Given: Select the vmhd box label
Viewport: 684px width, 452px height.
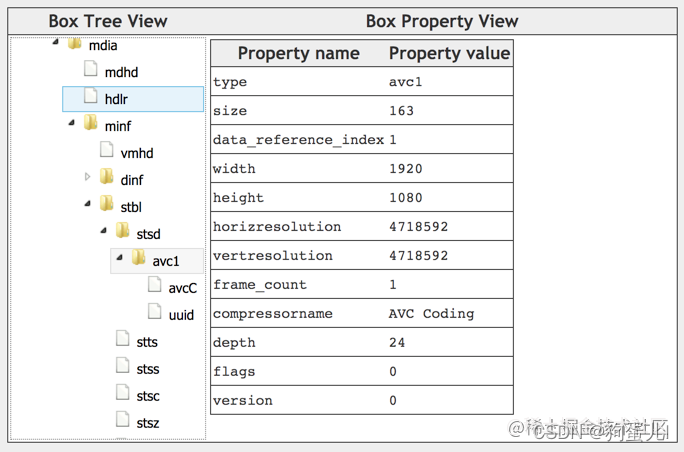Looking at the screenshot, I should (x=137, y=154).
